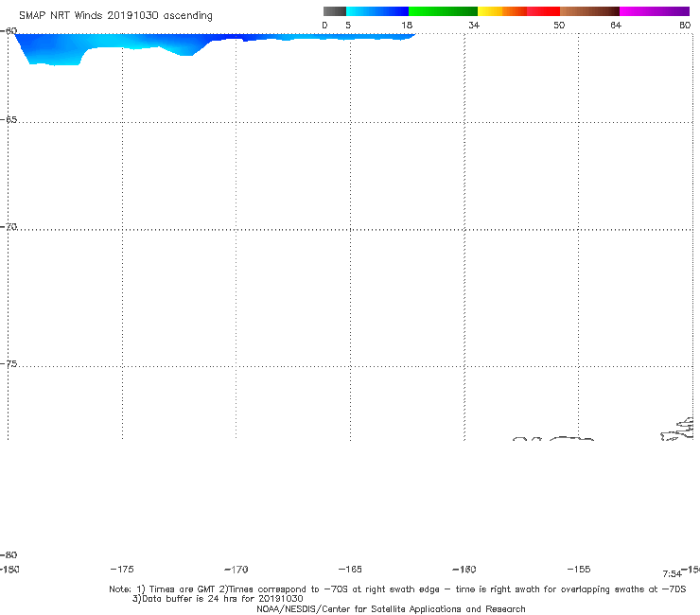Image resolution: width=700 pixels, height=615 pixels.
Task: Click the coastline outline near -155 longitude
Action: 571,439
